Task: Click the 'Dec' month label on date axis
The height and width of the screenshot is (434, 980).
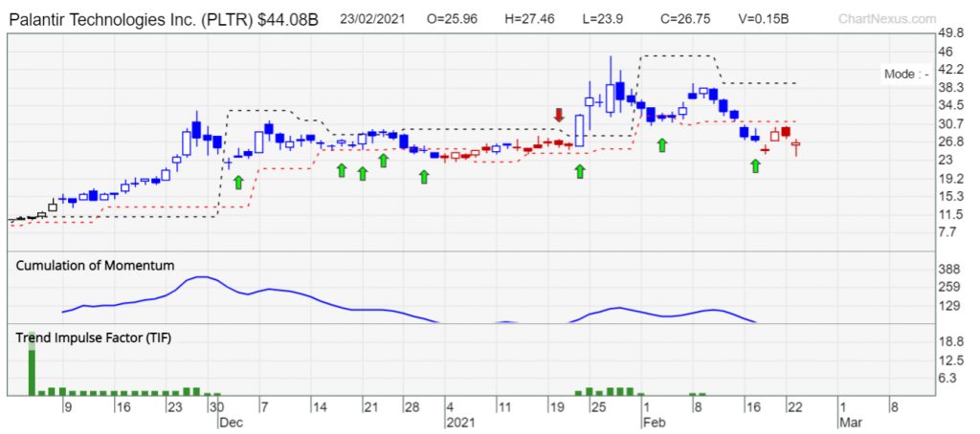Action: pyautogui.click(x=230, y=423)
